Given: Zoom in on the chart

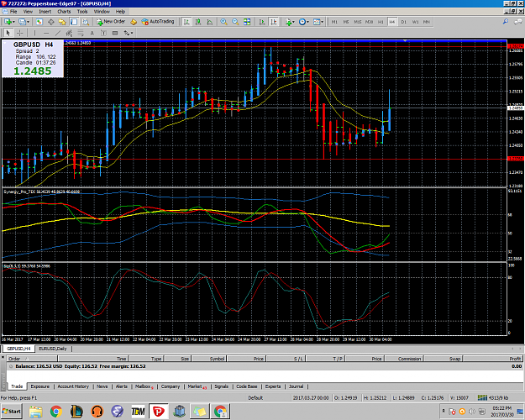Looking at the screenshot, I should pyautogui.click(x=223, y=22).
